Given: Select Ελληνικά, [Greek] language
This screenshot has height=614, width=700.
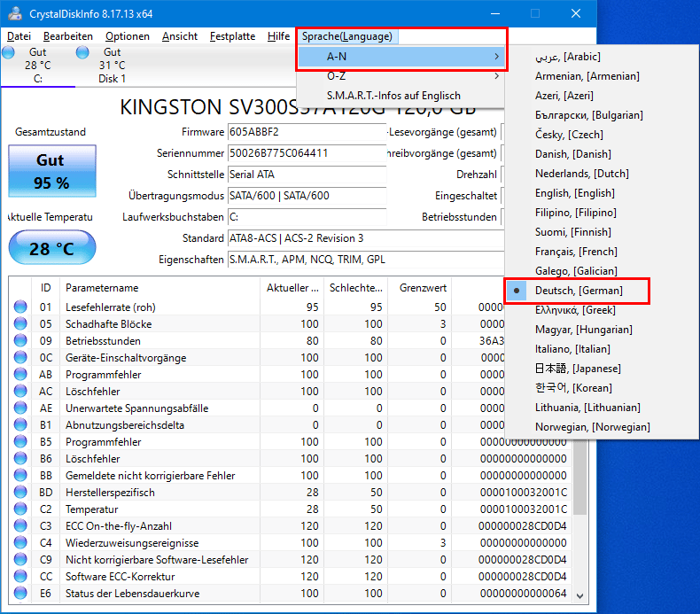Looking at the screenshot, I should 602,310.
